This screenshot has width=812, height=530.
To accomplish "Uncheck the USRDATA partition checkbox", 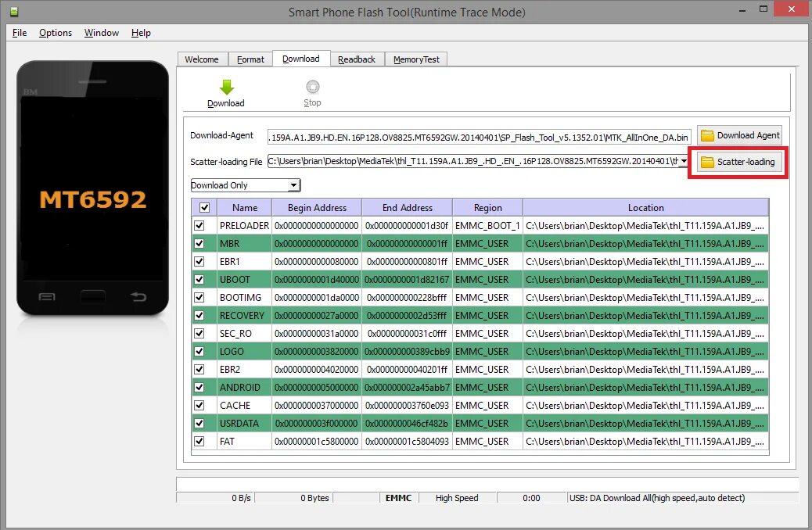I will [x=199, y=424].
